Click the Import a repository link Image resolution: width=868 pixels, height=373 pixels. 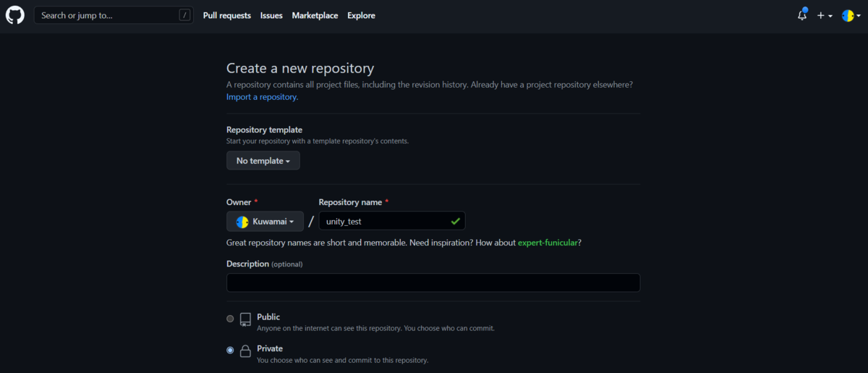click(x=262, y=97)
